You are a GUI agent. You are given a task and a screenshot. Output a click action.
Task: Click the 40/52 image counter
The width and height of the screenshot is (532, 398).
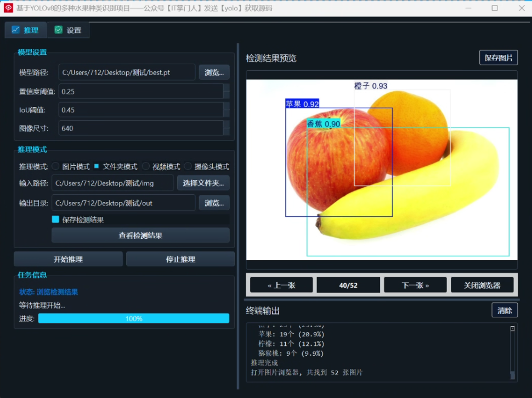pos(348,285)
